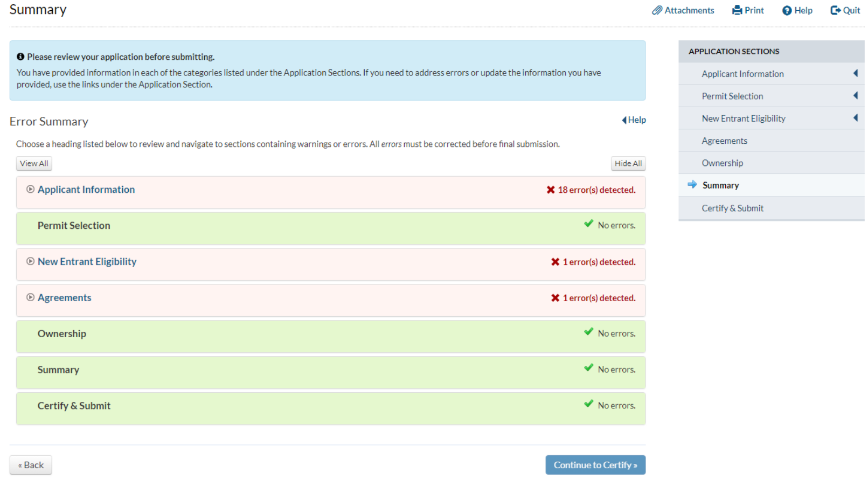The width and height of the screenshot is (868, 480).
Task: Click blue arrow icon beside Summary sidebar item
Action: coord(692,185)
